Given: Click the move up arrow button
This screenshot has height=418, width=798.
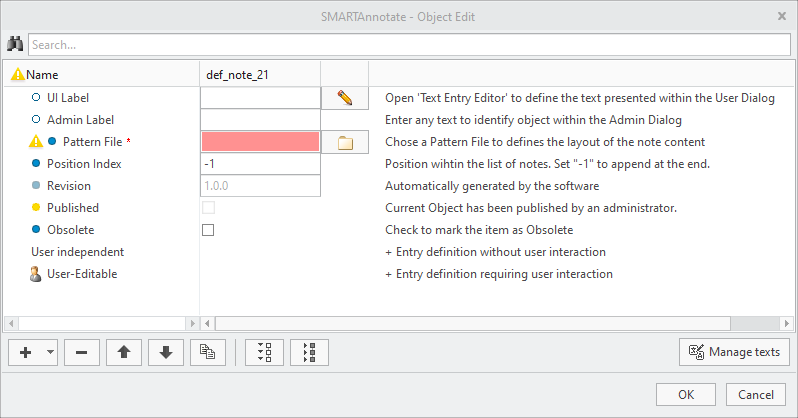Looking at the screenshot, I should pyautogui.click(x=124, y=352).
